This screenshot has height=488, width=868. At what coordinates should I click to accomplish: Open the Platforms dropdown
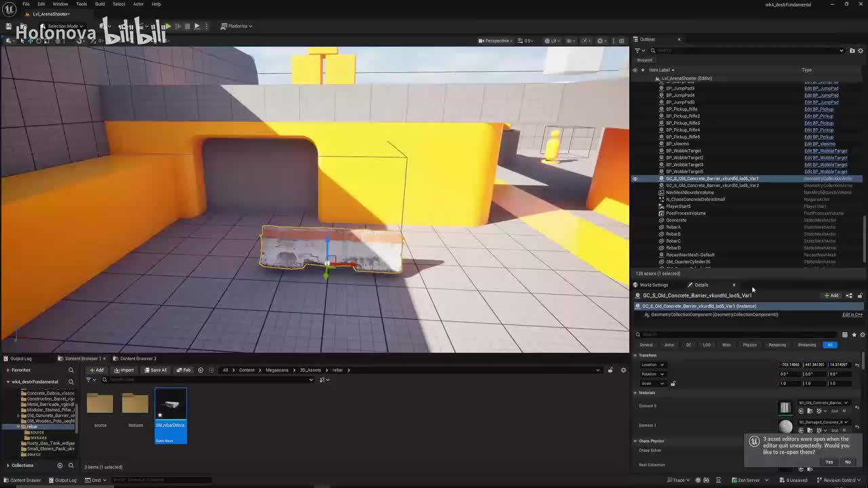pos(237,26)
